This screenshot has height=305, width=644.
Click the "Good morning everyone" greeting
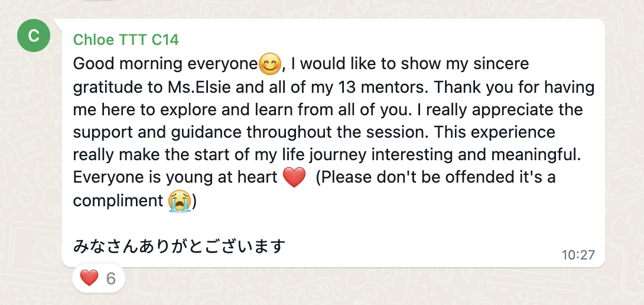165,64
